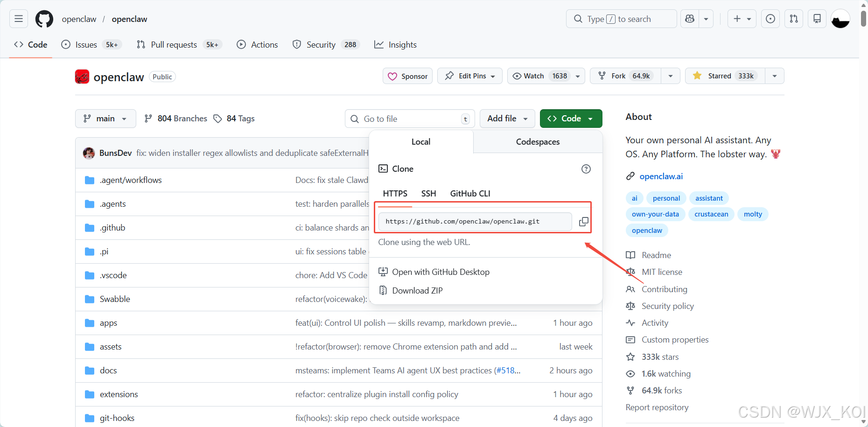
Task: Open the issues circle icon in header
Action: tap(770, 19)
